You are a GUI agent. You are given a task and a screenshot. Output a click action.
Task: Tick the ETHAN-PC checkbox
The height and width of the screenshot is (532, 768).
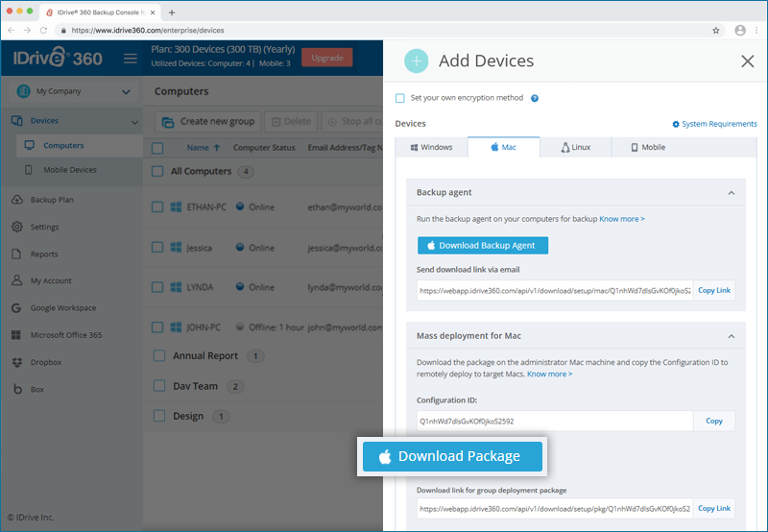(x=159, y=206)
